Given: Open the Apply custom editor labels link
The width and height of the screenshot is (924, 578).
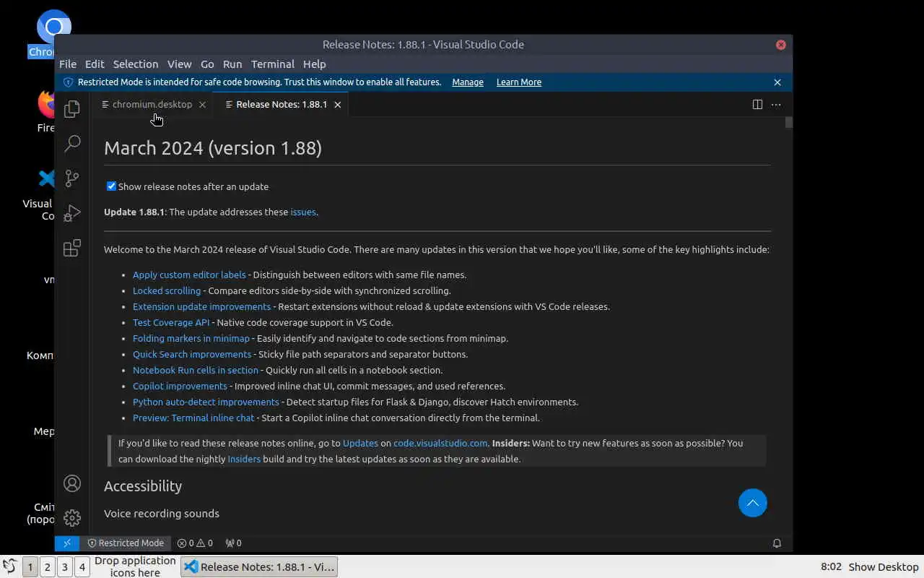Looking at the screenshot, I should pos(189,275).
